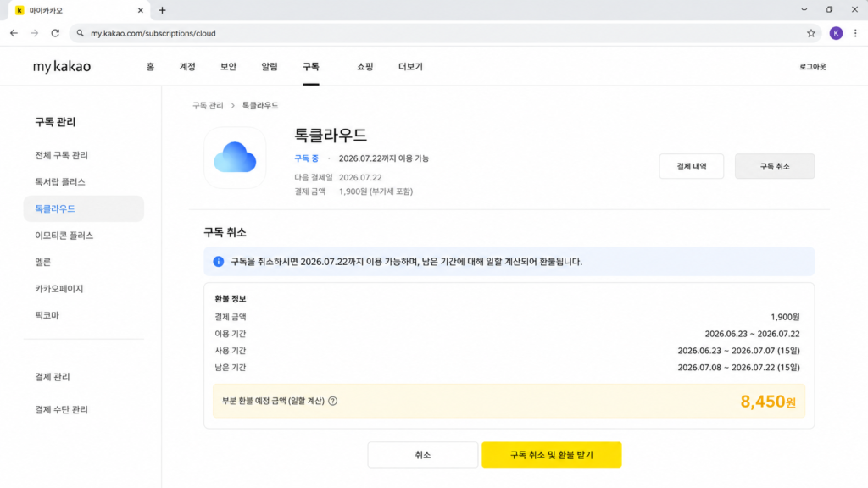Viewport: 868px width, 488px height.
Task: Click 톡클라우드 in breadcrumb
Action: point(260,105)
